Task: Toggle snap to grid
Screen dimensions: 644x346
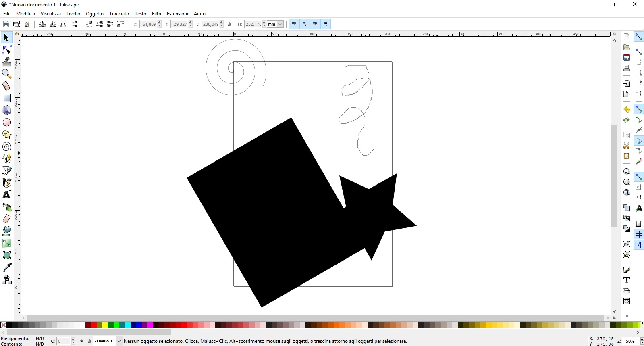Action: click(x=639, y=234)
